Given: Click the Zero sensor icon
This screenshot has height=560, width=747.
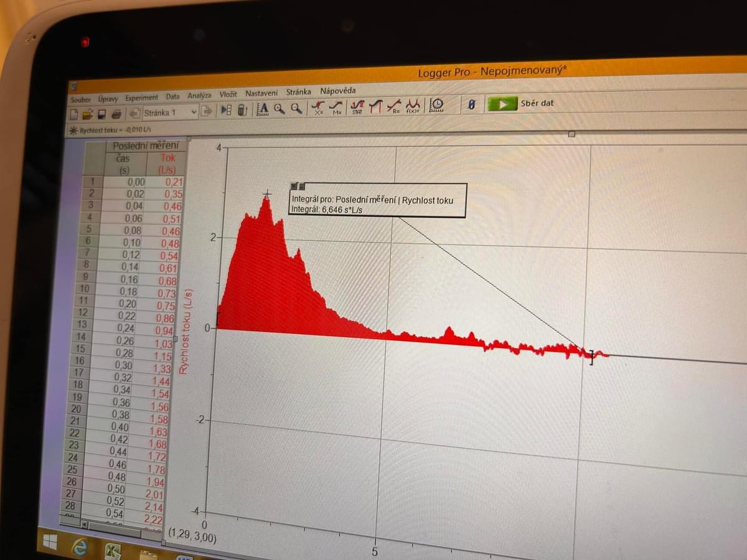Looking at the screenshot, I should click(471, 105).
